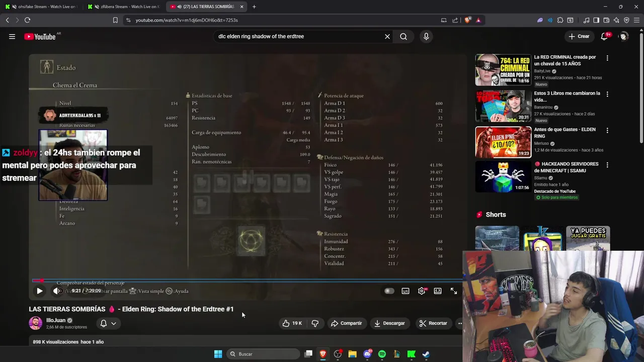Viewport: 644px width, 362px height.
Task: Like the video with thumbs up
Action: tap(292, 323)
